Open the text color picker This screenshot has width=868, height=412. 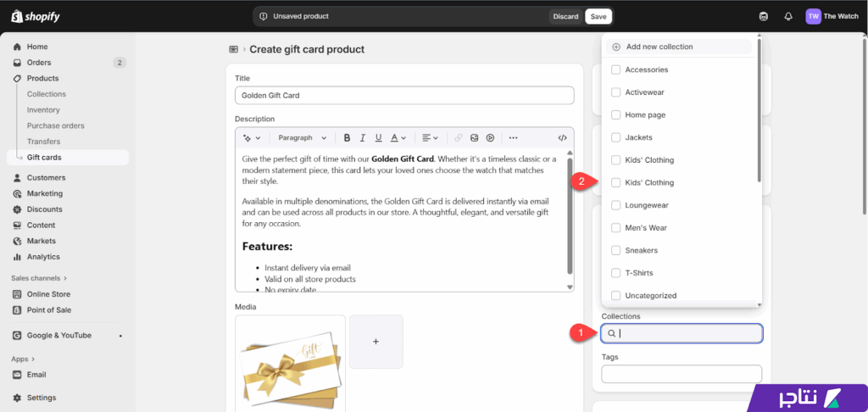click(x=398, y=138)
